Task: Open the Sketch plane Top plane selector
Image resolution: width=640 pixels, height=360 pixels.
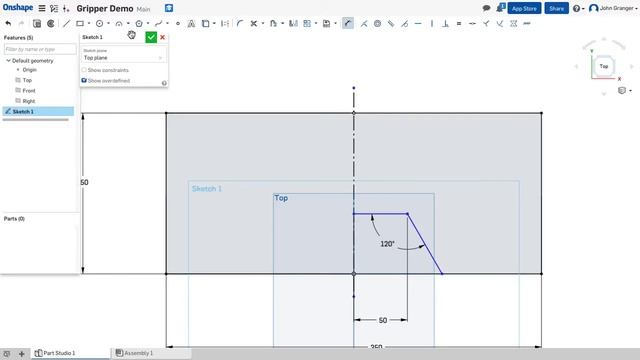Action: point(123,55)
